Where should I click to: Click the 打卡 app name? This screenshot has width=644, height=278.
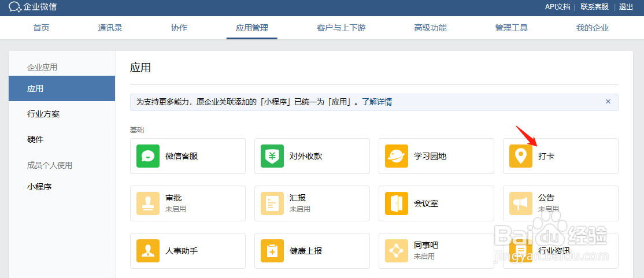pyautogui.click(x=546, y=156)
